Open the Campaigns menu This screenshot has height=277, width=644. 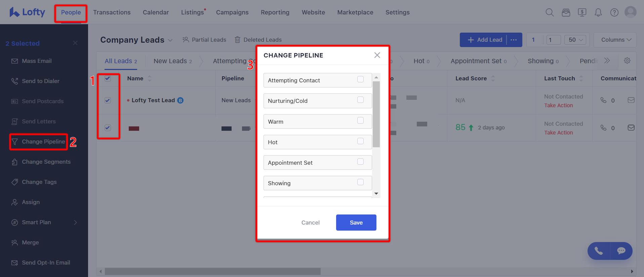pos(232,12)
